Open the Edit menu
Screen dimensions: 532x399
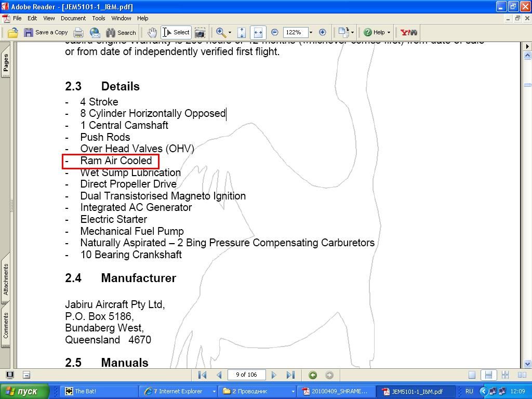(x=32, y=18)
